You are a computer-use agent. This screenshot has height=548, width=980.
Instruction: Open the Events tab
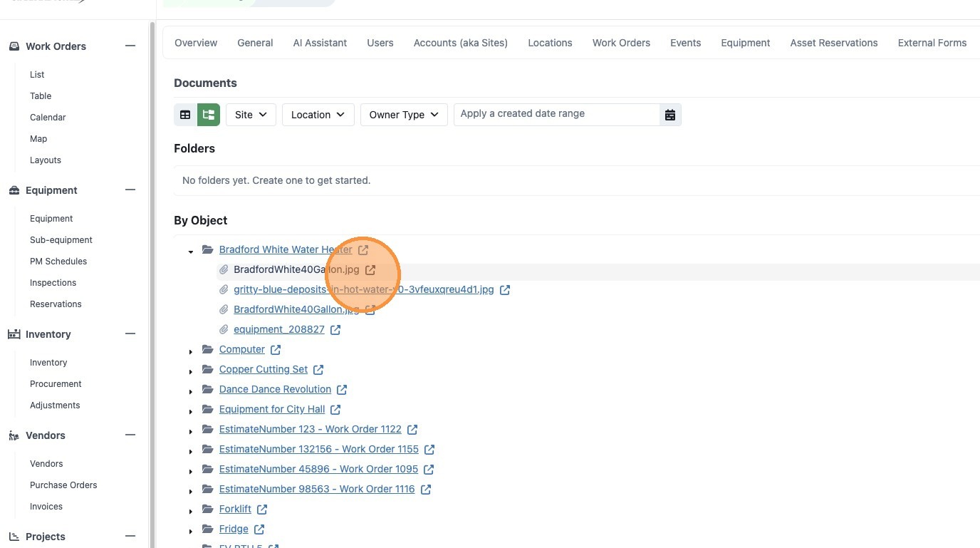point(686,43)
